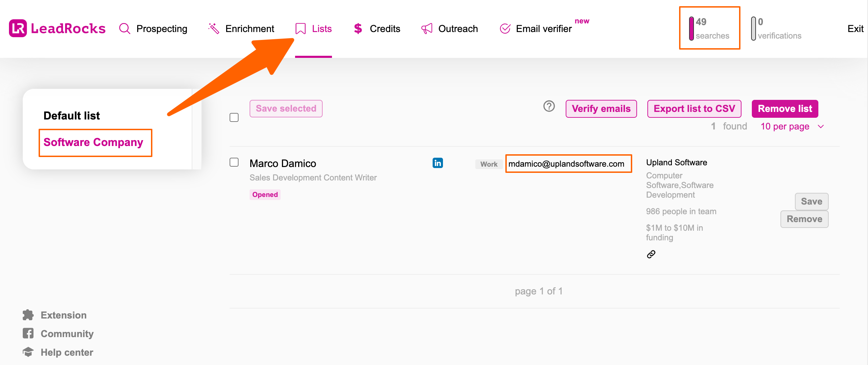Click the LeadRocks logo icon
This screenshot has height=365, width=868.
pyautogui.click(x=18, y=28)
